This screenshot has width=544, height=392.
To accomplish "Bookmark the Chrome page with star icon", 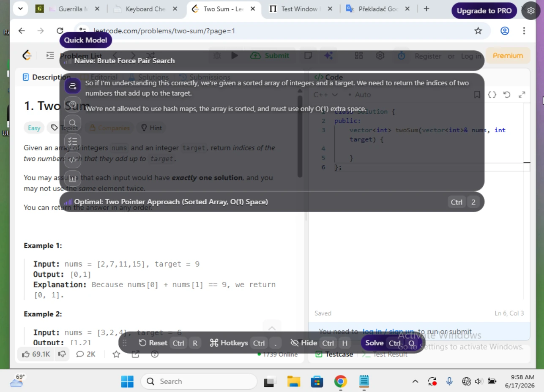I will point(478,31).
